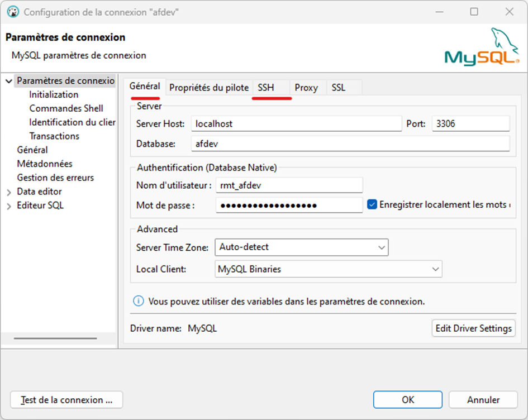Click the Server Host input field
Image resolution: width=528 pixels, height=420 pixels.
(x=296, y=123)
